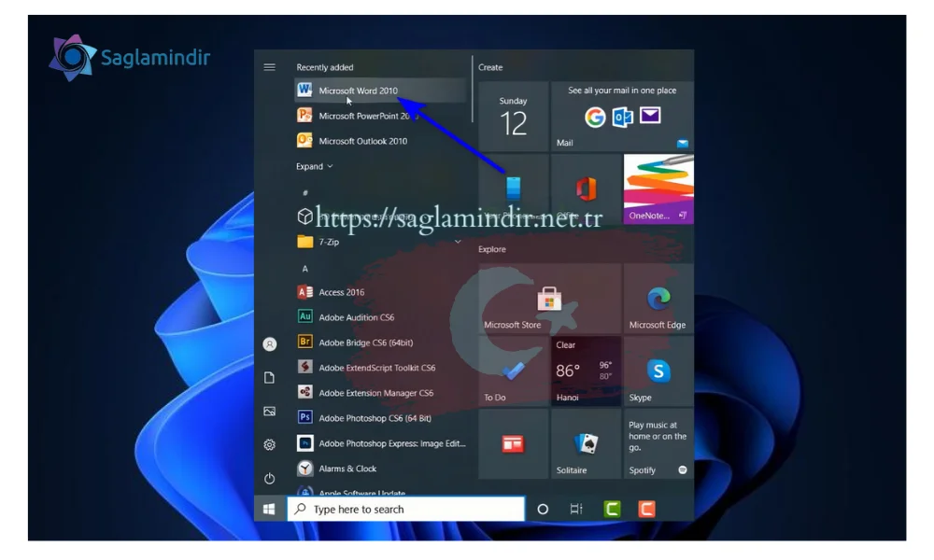
Task: Click the # group header
Action: click(305, 192)
